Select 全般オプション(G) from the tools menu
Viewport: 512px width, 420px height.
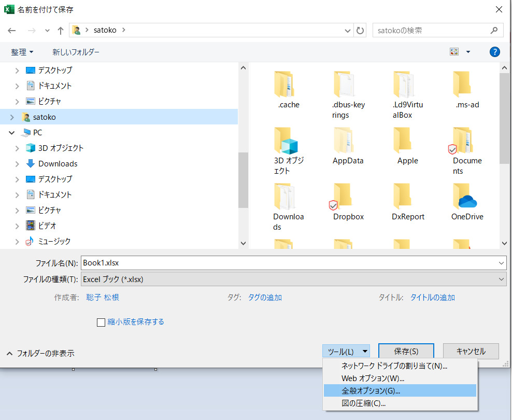coord(371,390)
